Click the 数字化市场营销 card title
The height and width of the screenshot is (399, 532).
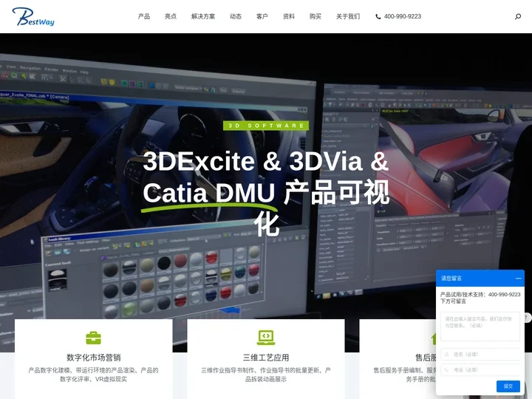(93, 358)
